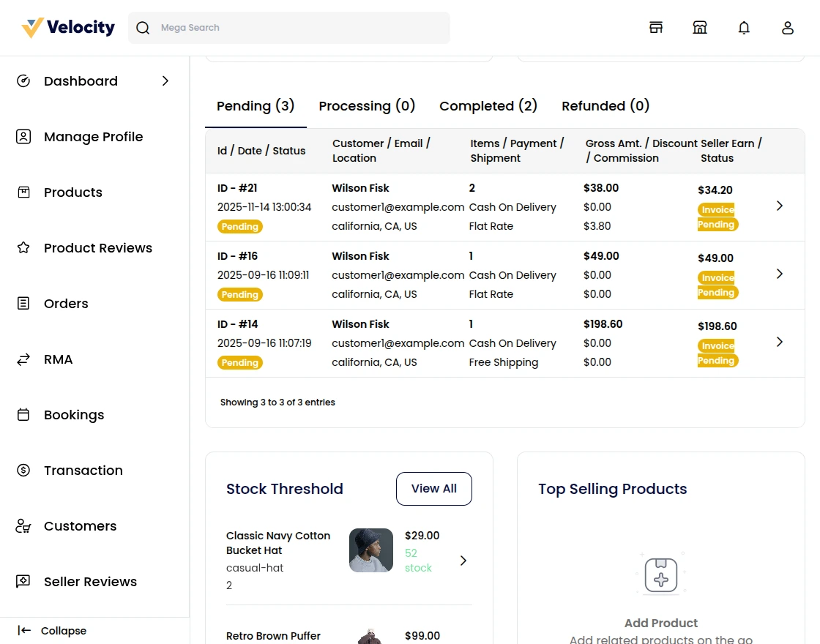Open the user account icon
Screen dimensions: 820x644
[788, 28]
